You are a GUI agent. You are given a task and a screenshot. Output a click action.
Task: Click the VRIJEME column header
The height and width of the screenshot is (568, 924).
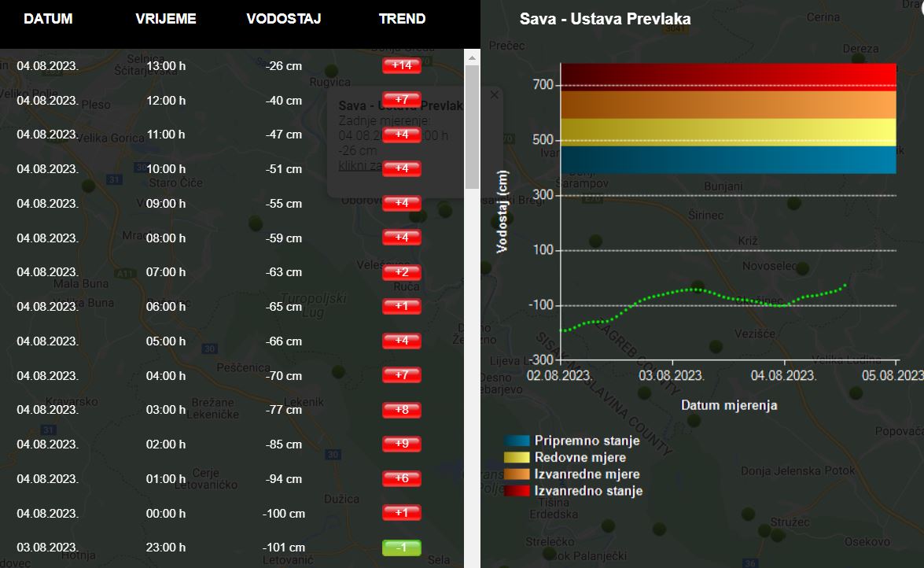tap(166, 19)
